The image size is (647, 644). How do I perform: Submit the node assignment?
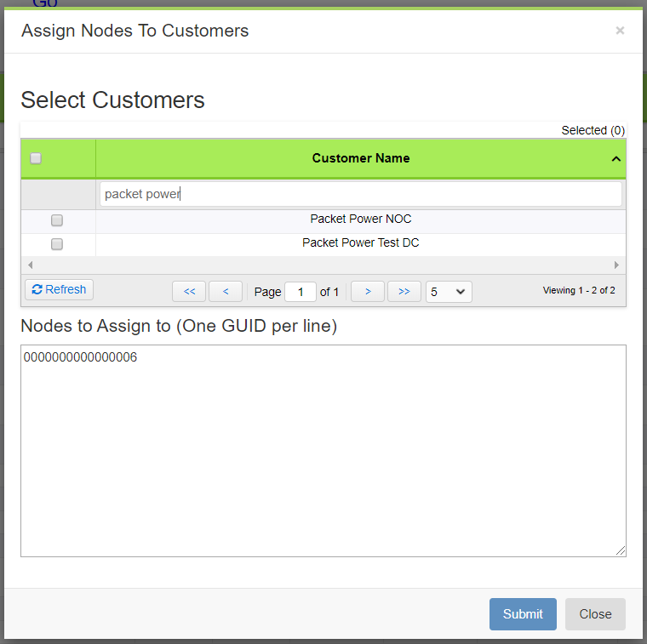point(522,614)
